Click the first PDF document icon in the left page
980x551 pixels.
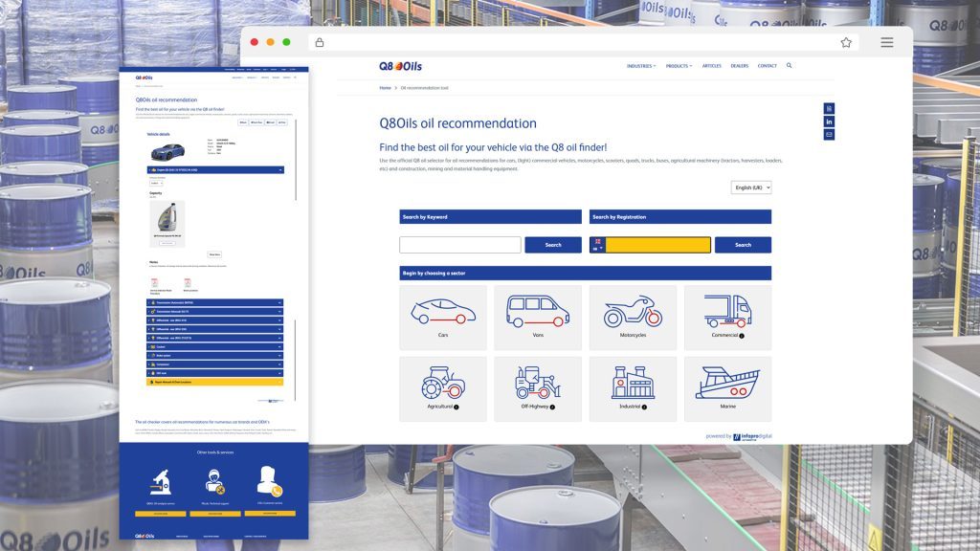(x=155, y=283)
